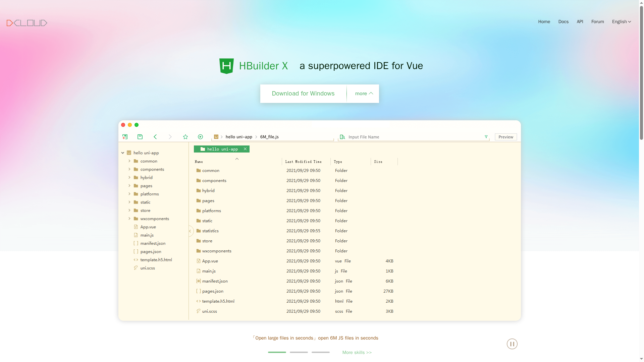The height and width of the screenshot is (362, 644).
Task: Select pages.json in the project tree
Action: coord(151,251)
